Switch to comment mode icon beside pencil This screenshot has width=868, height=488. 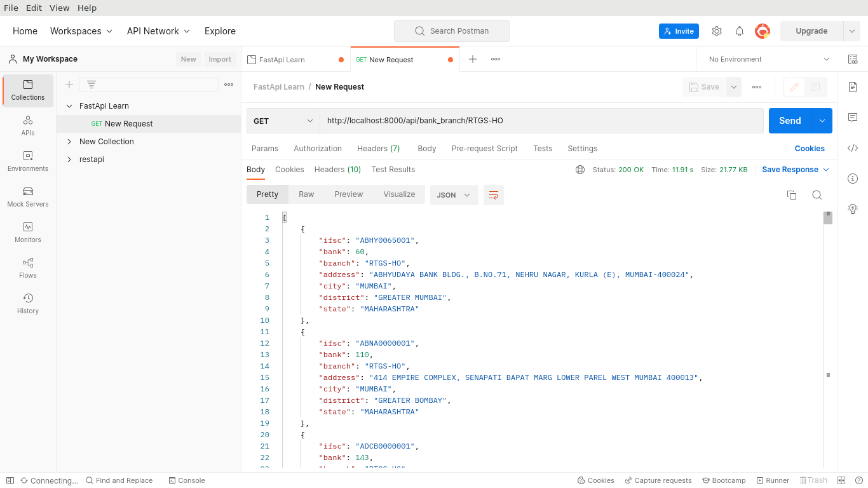pos(816,87)
